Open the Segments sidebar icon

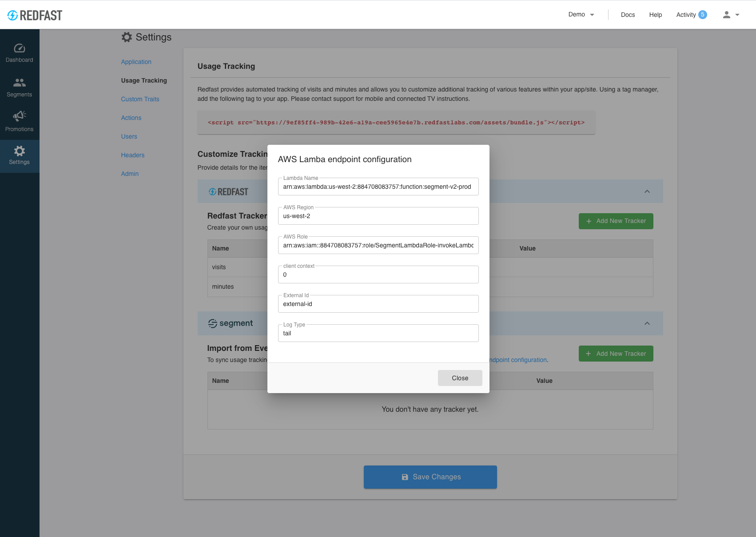20,83
